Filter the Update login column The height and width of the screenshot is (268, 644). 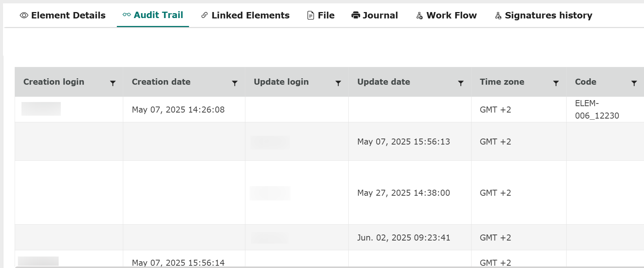pos(338,83)
